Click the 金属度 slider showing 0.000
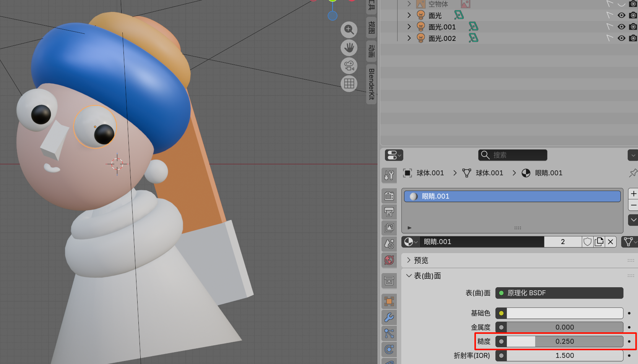 pyautogui.click(x=565, y=327)
